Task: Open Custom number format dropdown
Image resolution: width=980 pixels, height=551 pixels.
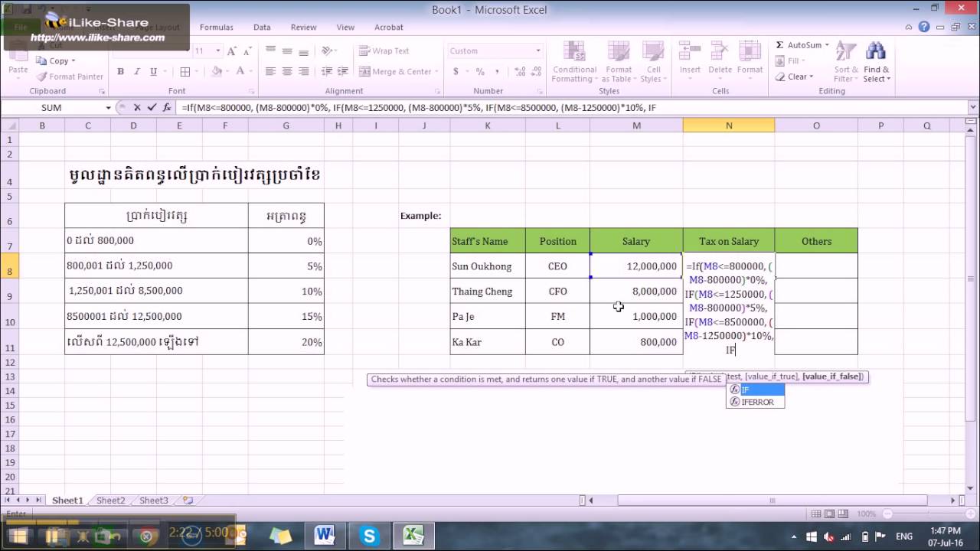Action: (x=537, y=51)
